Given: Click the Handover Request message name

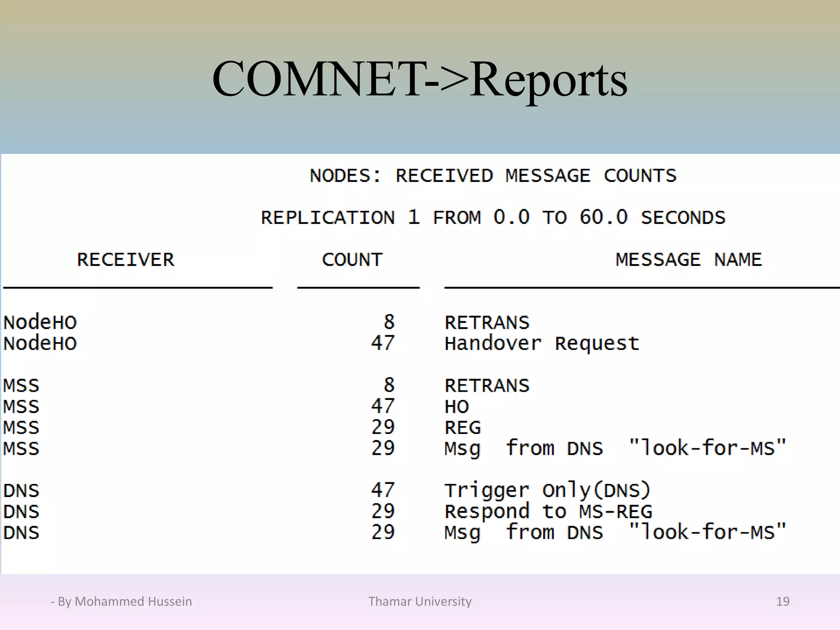Looking at the screenshot, I should point(541,343).
